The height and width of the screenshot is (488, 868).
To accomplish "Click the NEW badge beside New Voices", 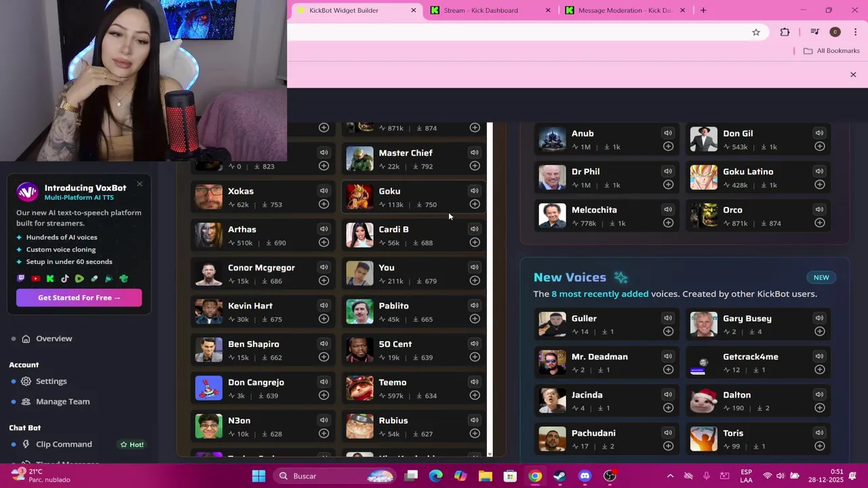I will (821, 277).
